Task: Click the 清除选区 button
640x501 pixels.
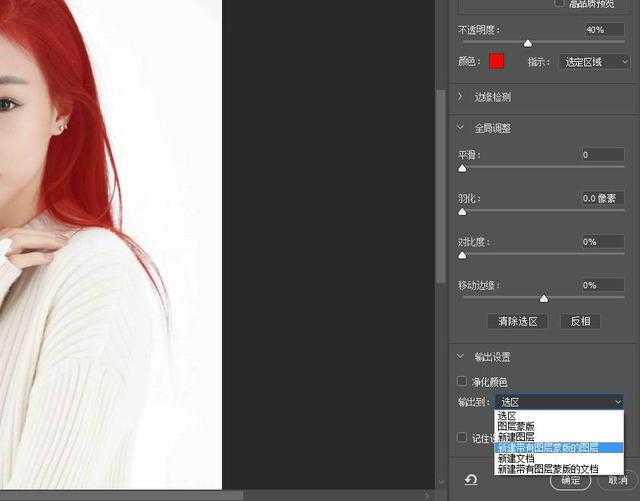Action: (x=518, y=321)
